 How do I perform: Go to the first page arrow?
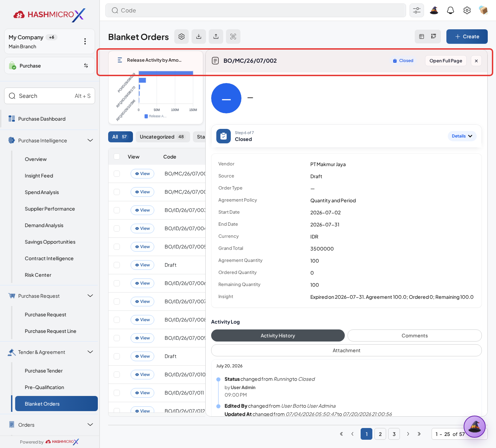tap(341, 434)
